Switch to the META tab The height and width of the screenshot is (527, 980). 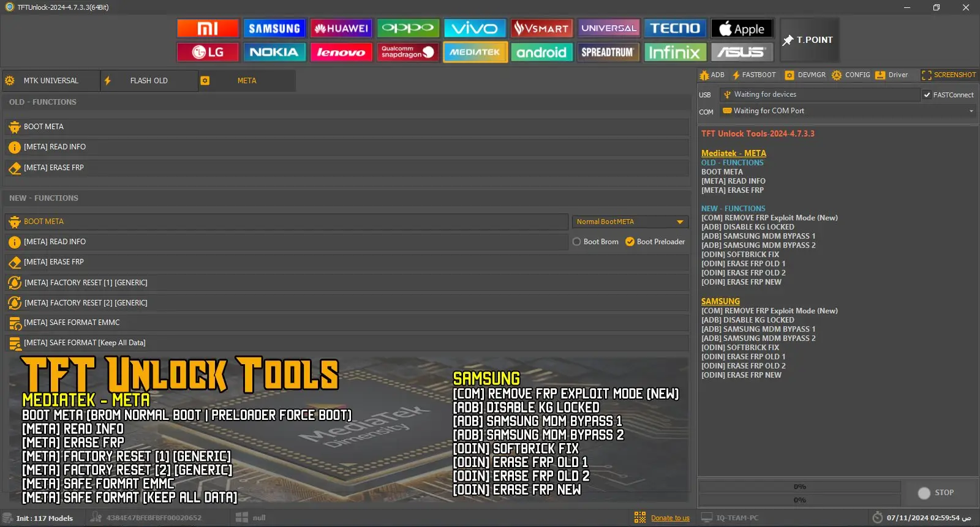tap(247, 81)
